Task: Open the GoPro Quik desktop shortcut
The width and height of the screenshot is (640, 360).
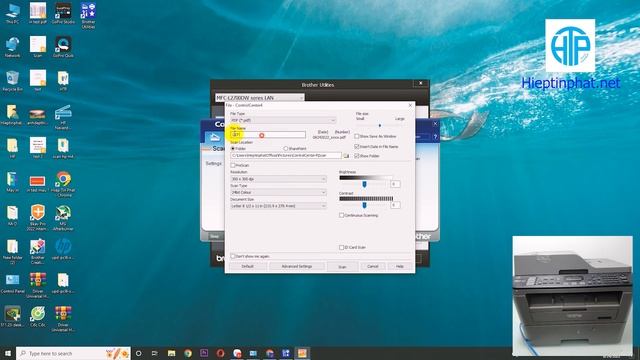Action: (63, 47)
